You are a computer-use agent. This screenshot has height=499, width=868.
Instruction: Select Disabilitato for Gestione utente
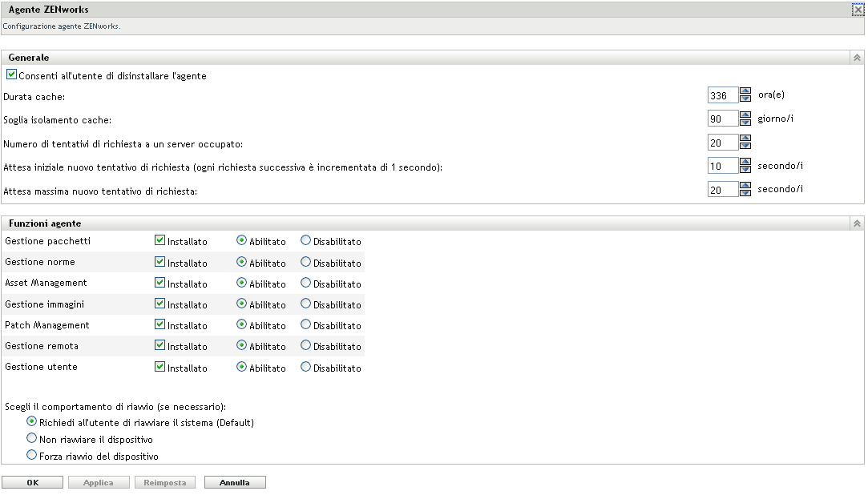(x=305, y=366)
